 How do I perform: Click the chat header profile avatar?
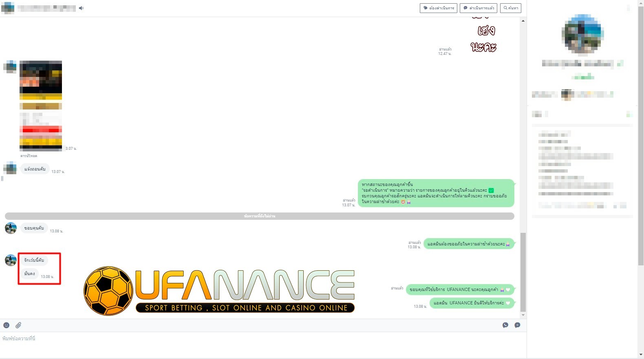click(8, 8)
